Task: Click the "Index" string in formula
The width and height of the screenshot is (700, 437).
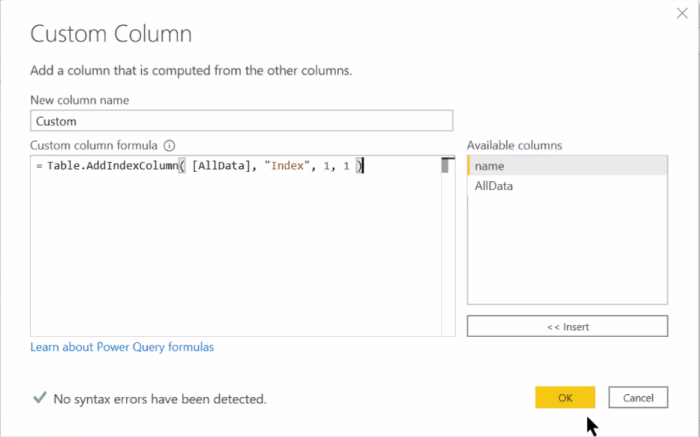Action: point(287,166)
